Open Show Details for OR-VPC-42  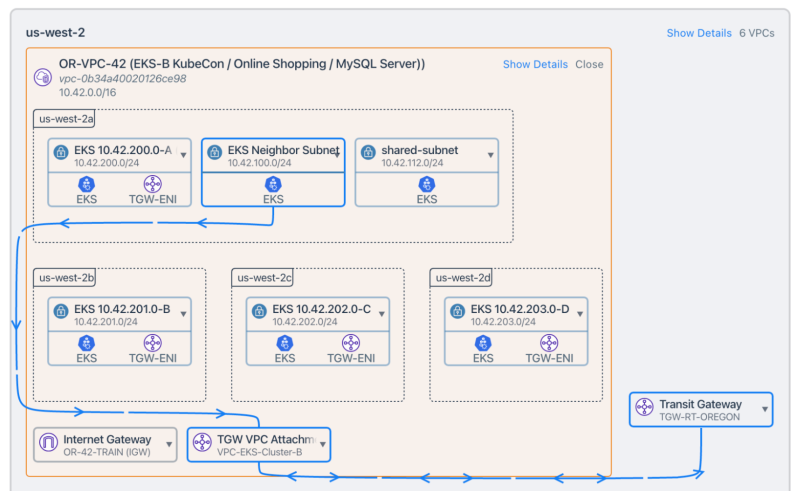coord(535,64)
